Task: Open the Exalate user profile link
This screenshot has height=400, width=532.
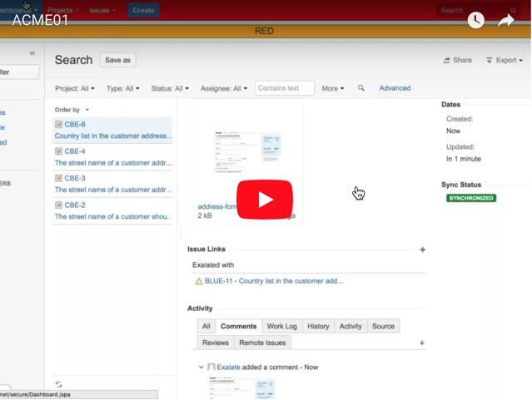Action: click(x=228, y=367)
